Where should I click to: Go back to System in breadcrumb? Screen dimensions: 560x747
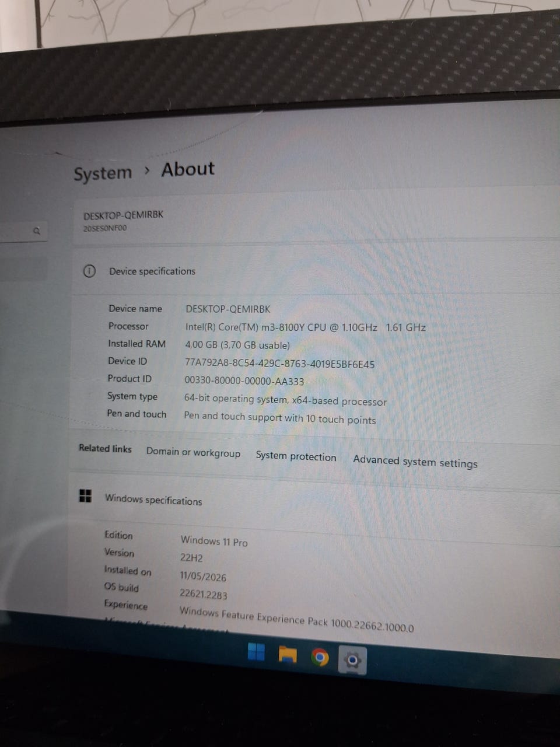pos(103,173)
